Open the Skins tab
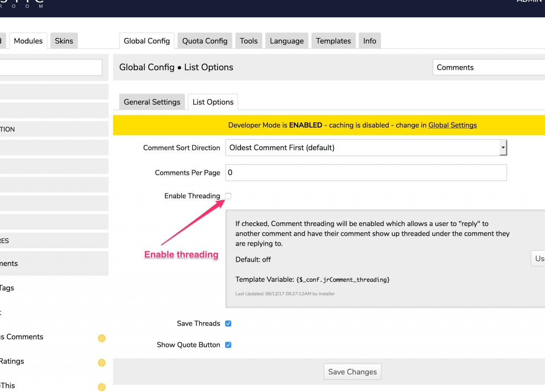Viewport: 545px width, 392px height. tap(64, 41)
